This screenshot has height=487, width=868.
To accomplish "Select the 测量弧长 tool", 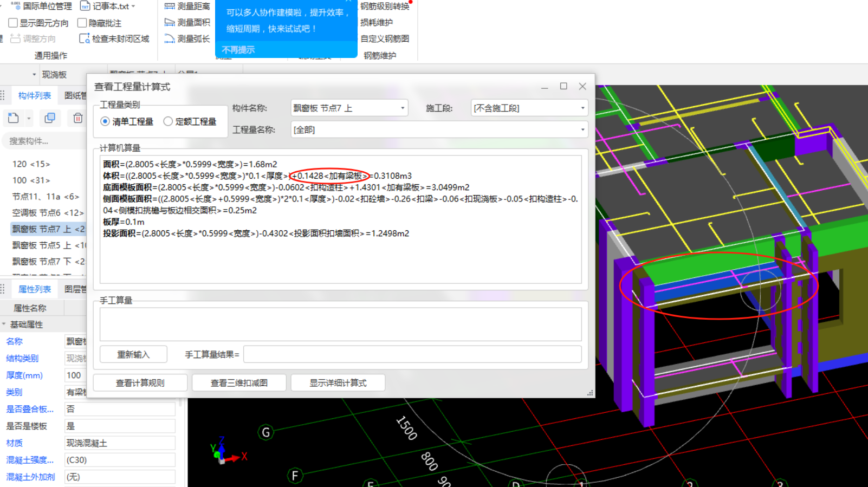I will 187,38.
